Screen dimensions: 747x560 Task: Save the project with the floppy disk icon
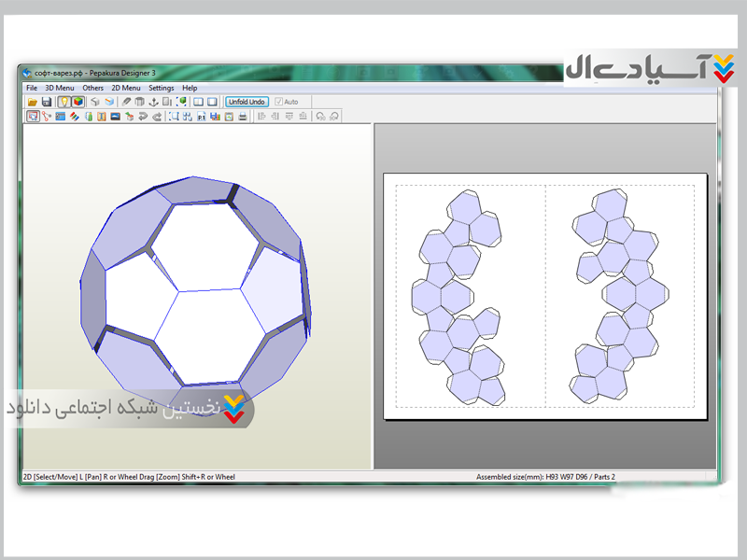pyautogui.click(x=46, y=102)
